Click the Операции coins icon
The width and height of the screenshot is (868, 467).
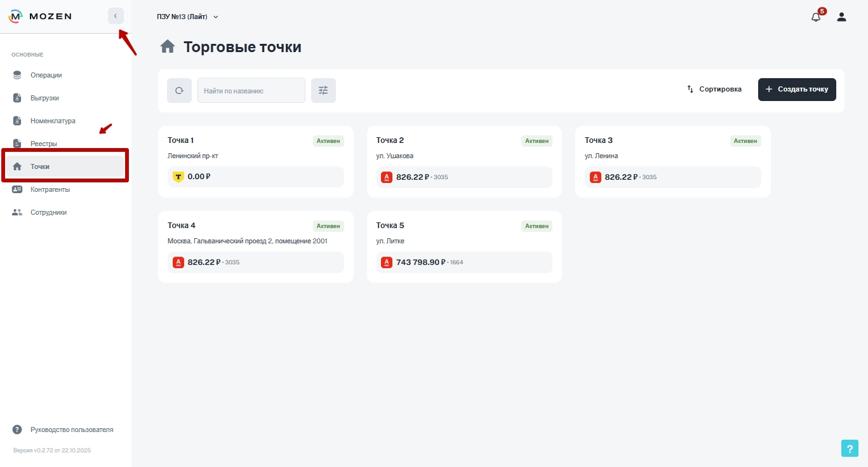(17, 75)
